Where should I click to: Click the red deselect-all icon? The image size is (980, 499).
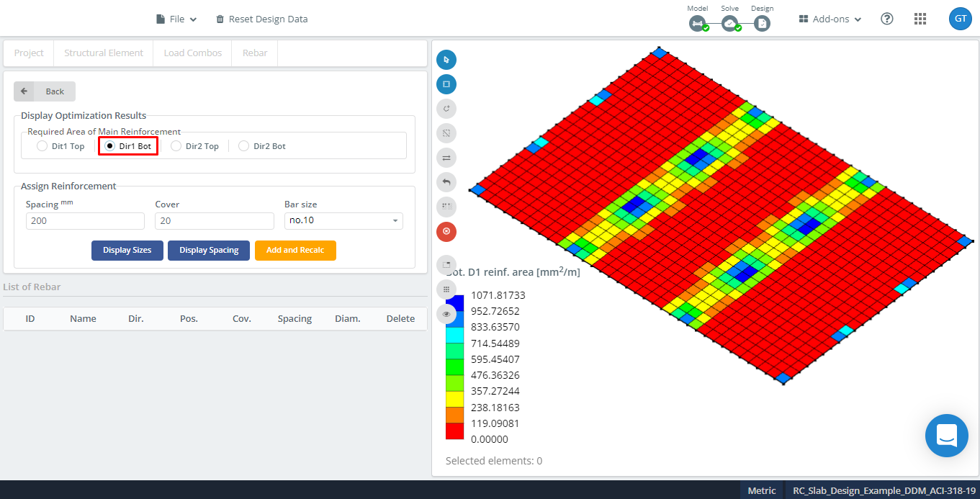tap(446, 231)
